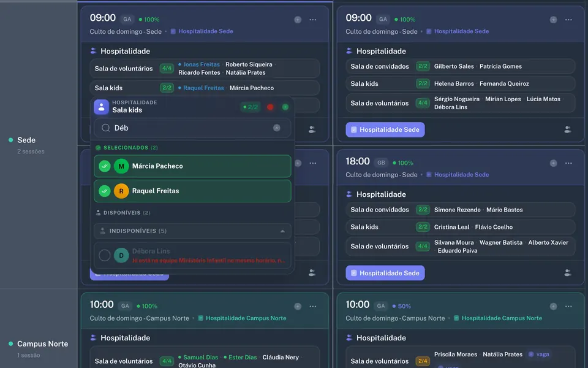Open Hospitalidade Campus Norte link in 50% card
588x368 pixels.
click(x=502, y=318)
